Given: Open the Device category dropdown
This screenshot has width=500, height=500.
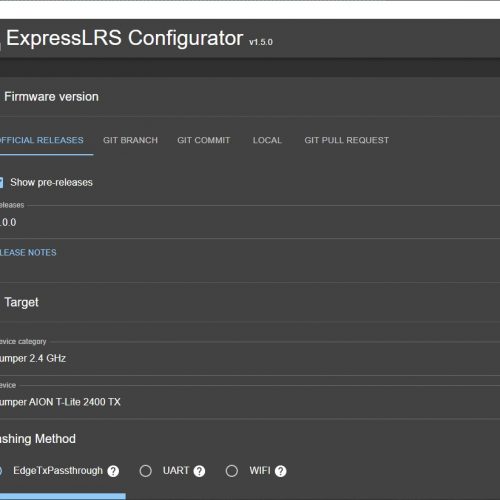Looking at the screenshot, I should tap(250, 358).
